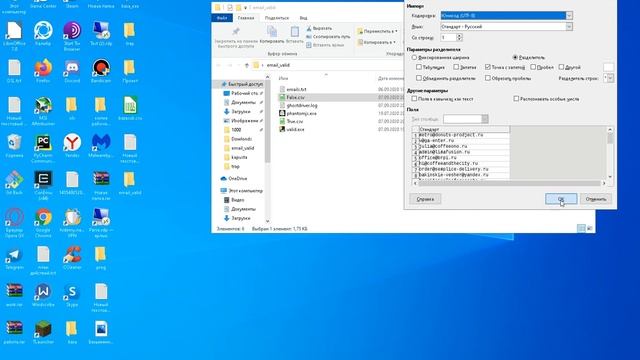640x360 pixels.
Task: Click the preview vertical scrollbar
Action: point(610,153)
